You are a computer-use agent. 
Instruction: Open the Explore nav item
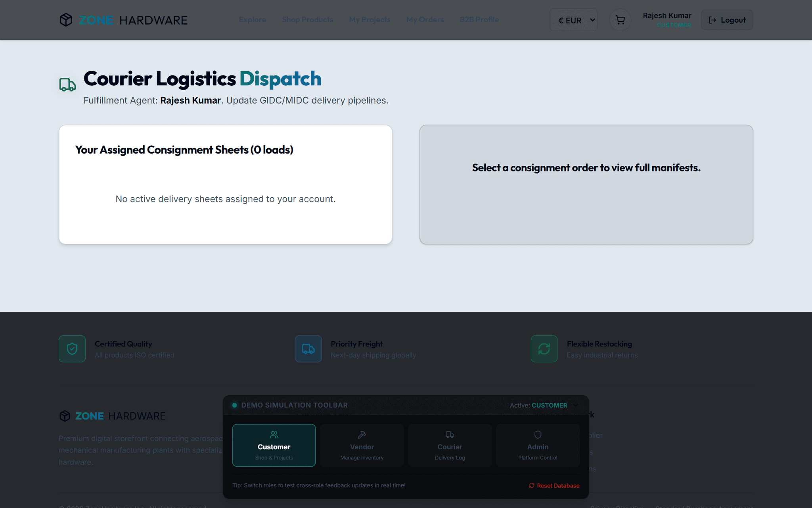[252, 19]
